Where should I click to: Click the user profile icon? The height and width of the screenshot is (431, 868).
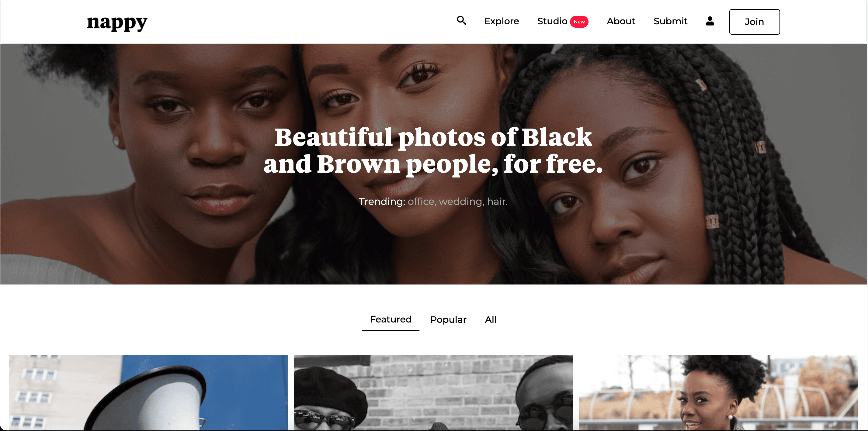click(x=710, y=21)
